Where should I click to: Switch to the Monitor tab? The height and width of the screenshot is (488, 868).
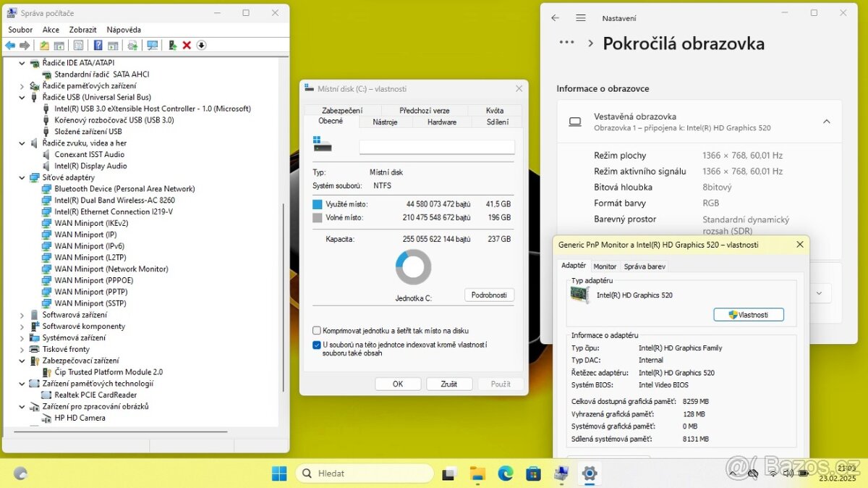pos(605,266)
